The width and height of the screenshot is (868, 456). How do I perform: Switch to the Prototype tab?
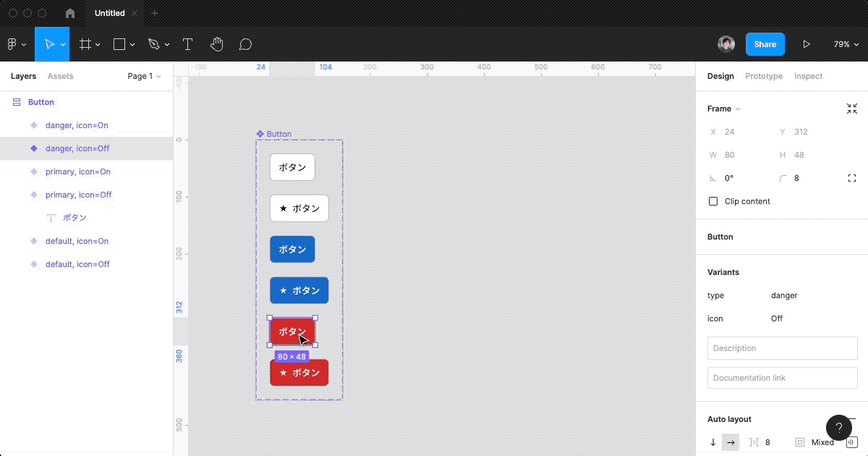tap(763, 76)
